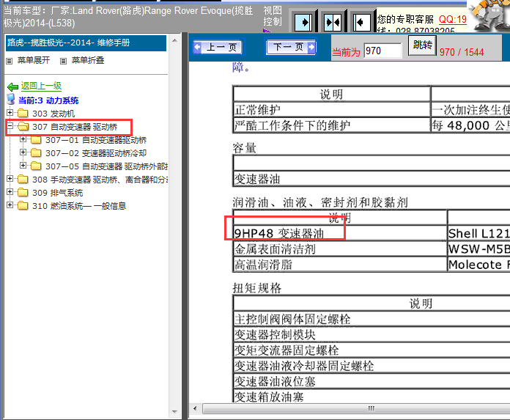The width and height of the screenshot is (510, 420).
Task: Select 309 排气系统 tree item
Action: pos(58,193)
